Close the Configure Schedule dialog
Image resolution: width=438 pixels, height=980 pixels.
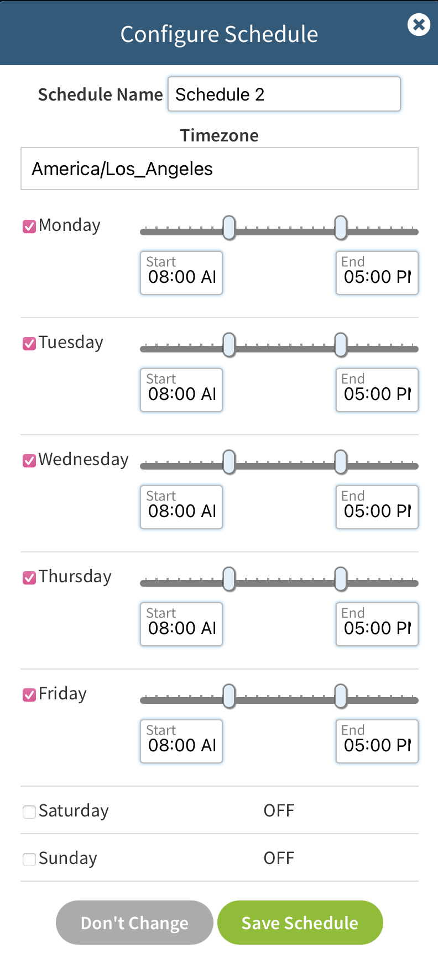click(x=419, y=25)
